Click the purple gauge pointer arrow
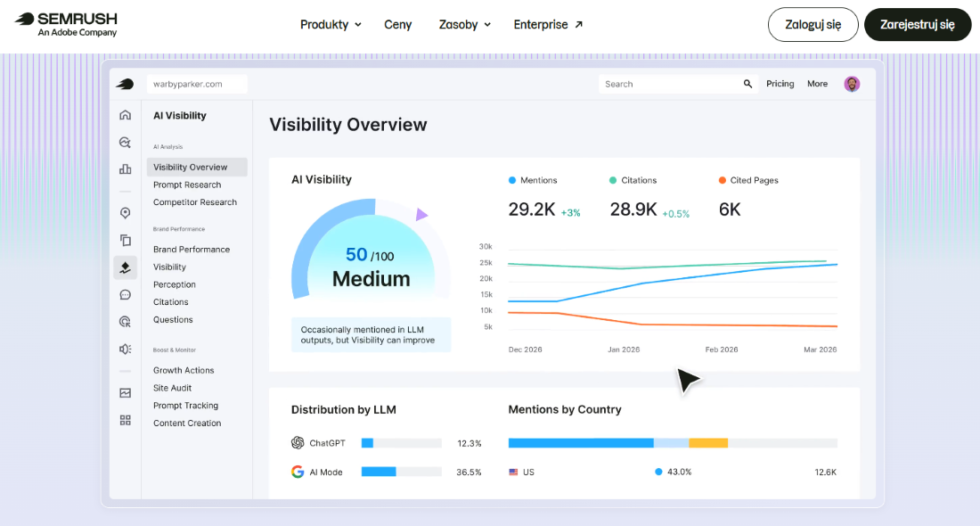 [x=421, y=215]
